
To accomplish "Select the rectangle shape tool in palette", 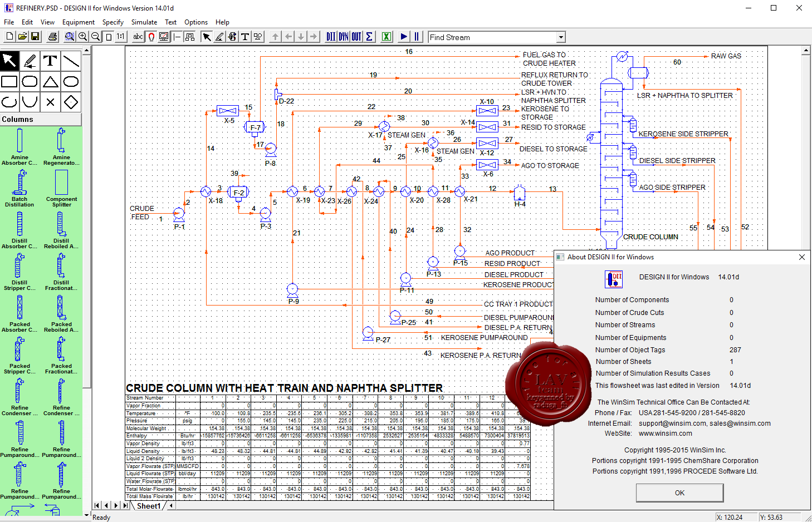I will 9,82.
